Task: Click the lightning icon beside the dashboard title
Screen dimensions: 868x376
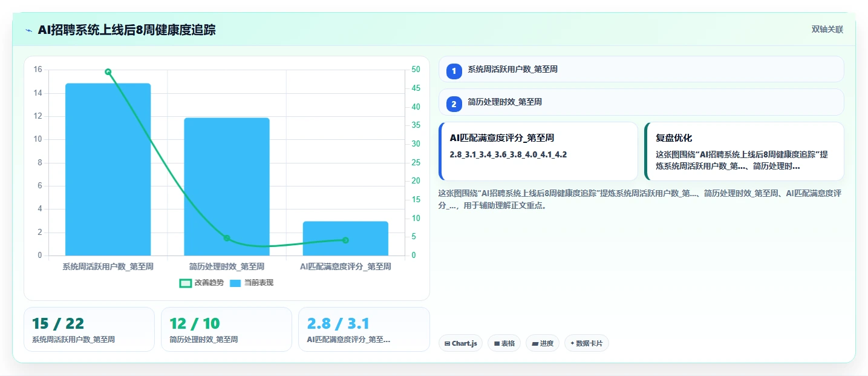Action: coord(29,30)
